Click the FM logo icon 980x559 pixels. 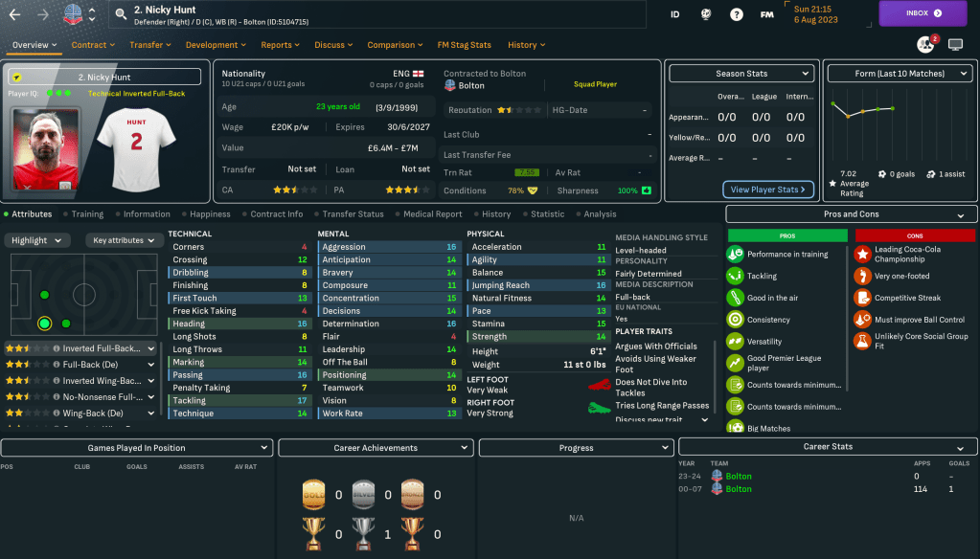pyautogui.click(x=767, y=14)
